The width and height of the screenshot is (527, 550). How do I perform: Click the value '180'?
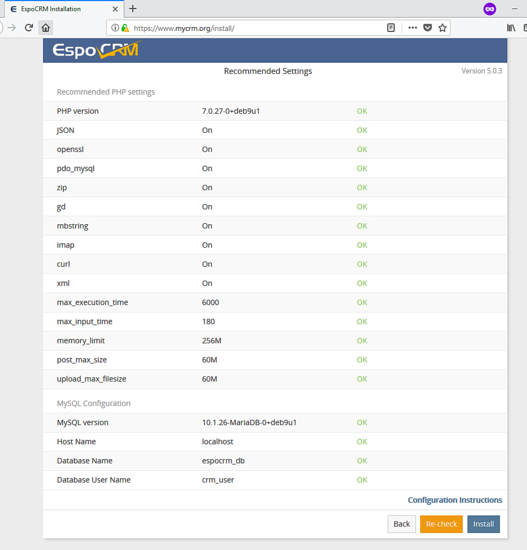coord(208,322)
